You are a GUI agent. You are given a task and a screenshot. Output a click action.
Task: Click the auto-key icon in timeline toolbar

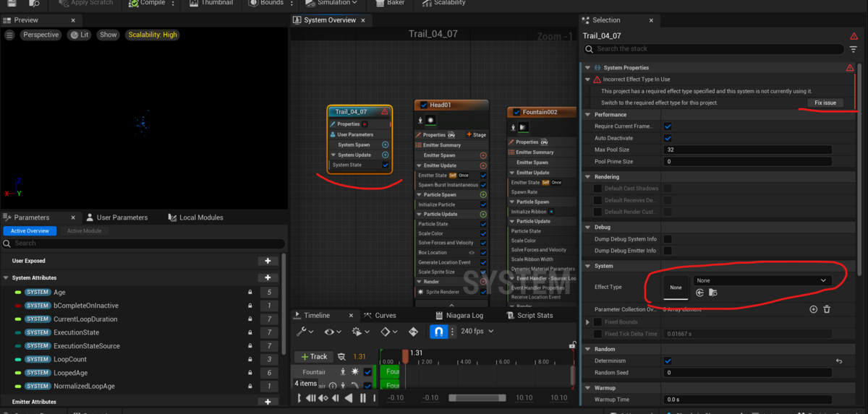click(414, 332)
